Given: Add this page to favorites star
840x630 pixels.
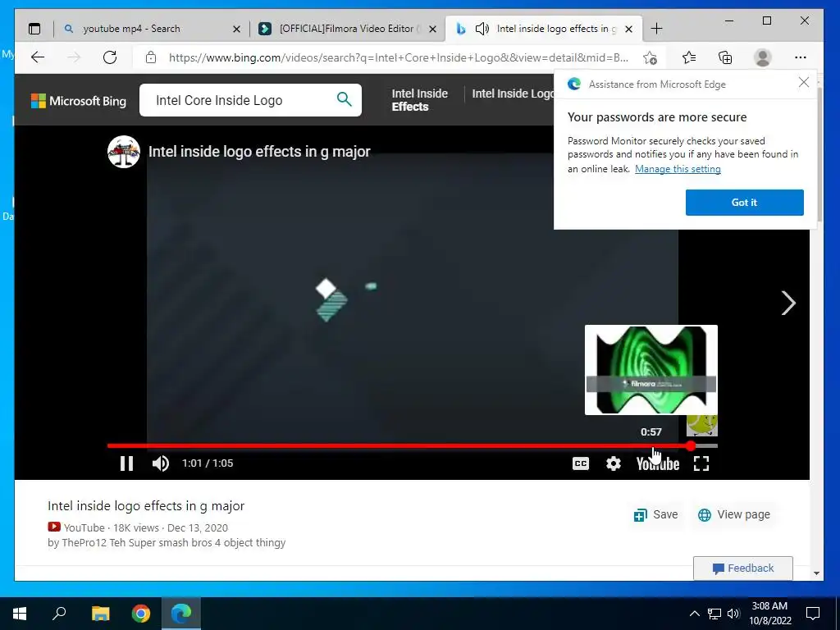Looking at the screenshot, I should tap(650, 58).
